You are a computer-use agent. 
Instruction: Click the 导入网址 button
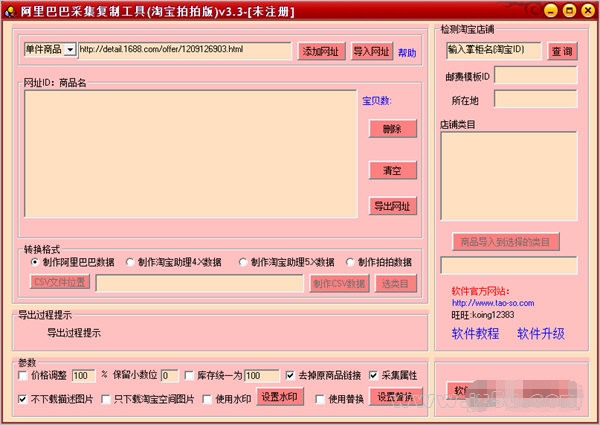pyautogui.click(x=372, y=51)
